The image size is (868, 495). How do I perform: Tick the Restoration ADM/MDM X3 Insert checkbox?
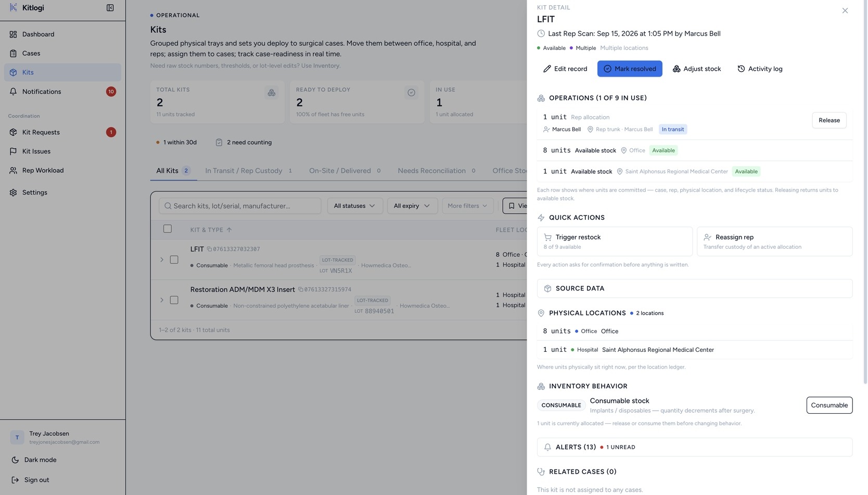174,300
